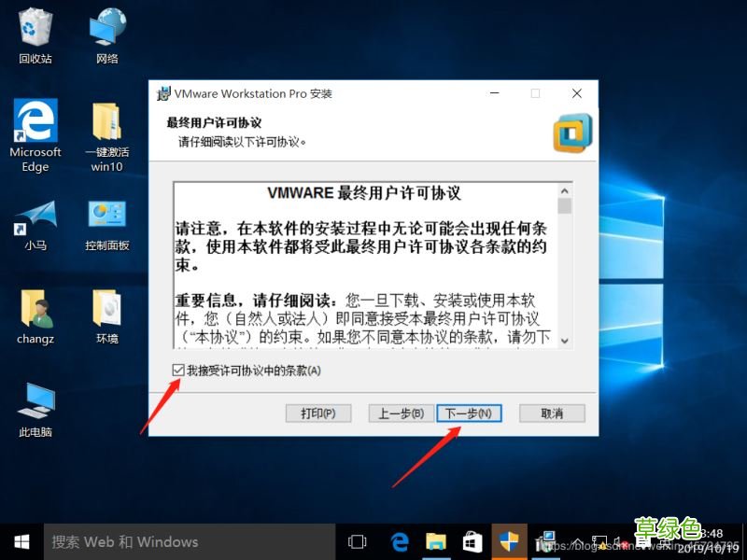Click the license text scroll-up arrow

pos(565,191)
